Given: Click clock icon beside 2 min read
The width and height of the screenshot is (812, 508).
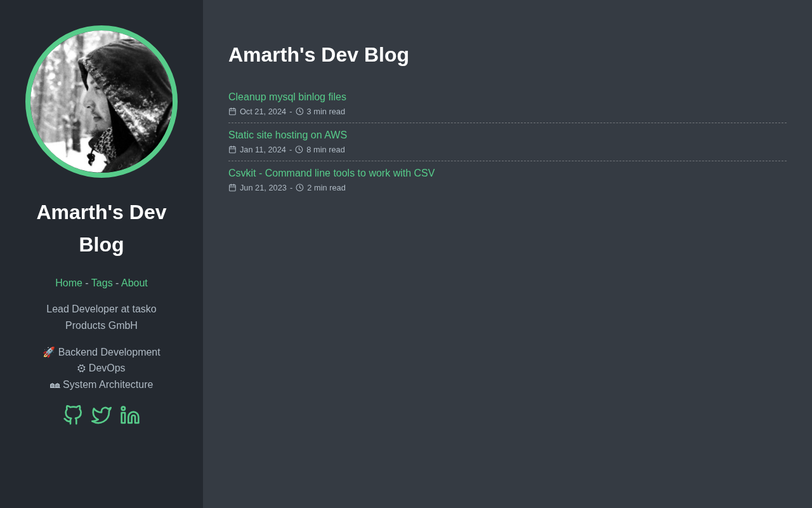Looking at the screenshot, I should point(299,188).
